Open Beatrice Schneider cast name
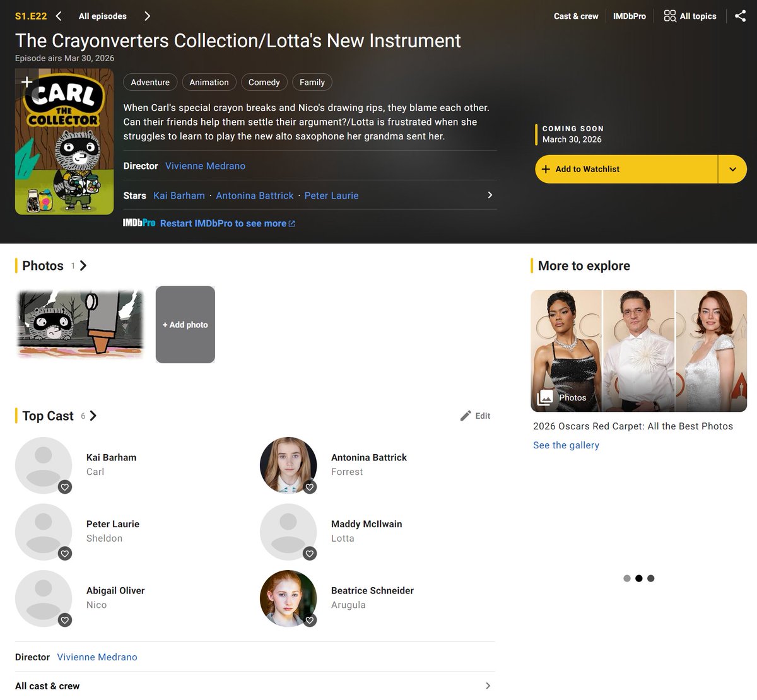The width and height of the screenshot is (757, 700). (x=372, y=590)
